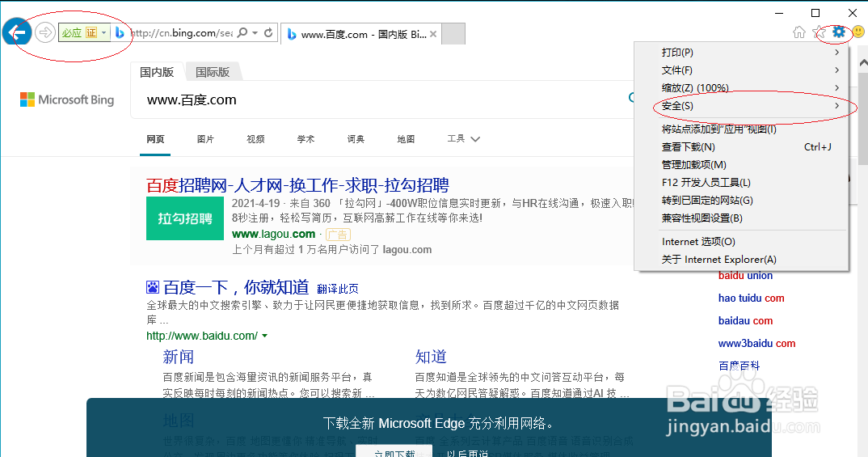Select the 词典 search tab
Screen dimensions: 868x457
tap(356, 139)
